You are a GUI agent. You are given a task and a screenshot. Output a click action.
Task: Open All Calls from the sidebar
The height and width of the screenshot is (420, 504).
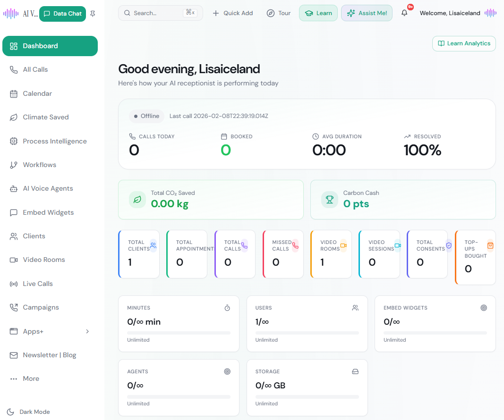[x=35, y=69]
